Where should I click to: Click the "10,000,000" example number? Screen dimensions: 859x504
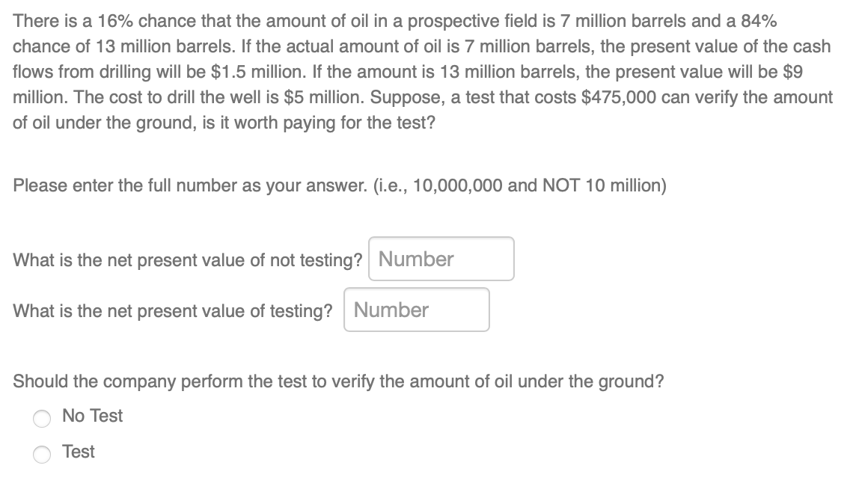(457, 185)
